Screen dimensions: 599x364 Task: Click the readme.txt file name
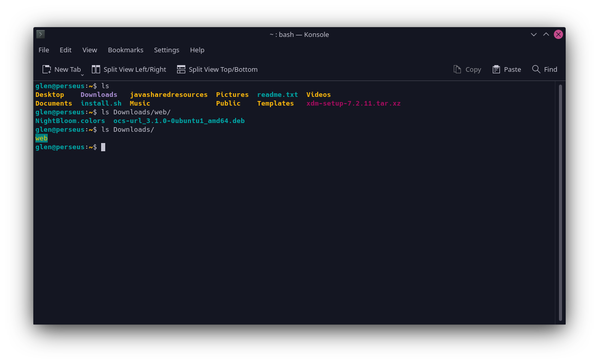(278, 95)
